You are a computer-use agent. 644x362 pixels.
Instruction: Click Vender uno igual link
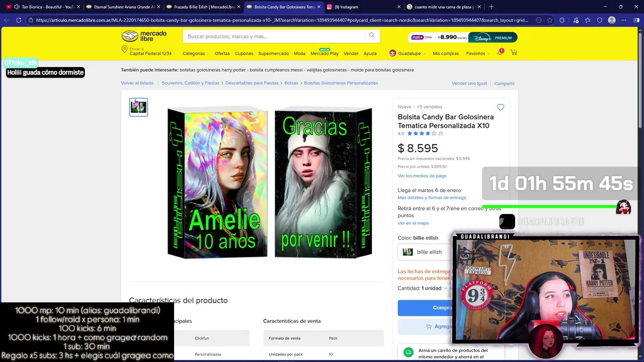click(469, 83)
